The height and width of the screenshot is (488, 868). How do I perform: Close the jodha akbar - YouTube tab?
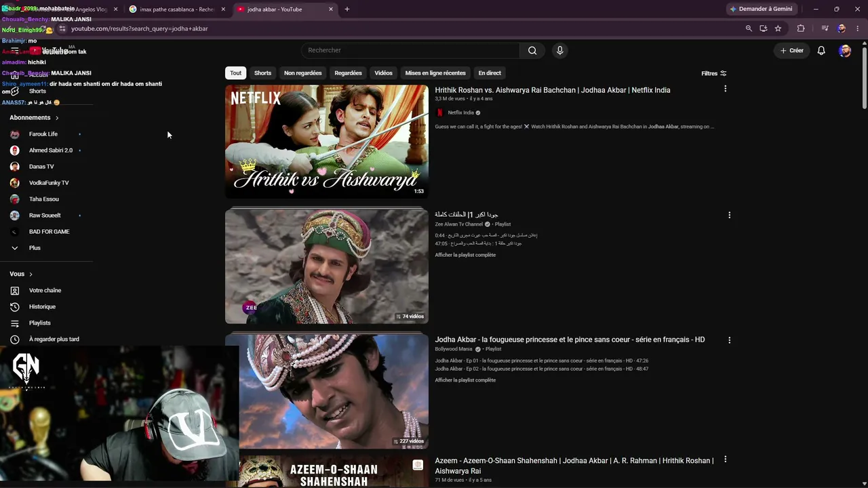click(331, 9)
